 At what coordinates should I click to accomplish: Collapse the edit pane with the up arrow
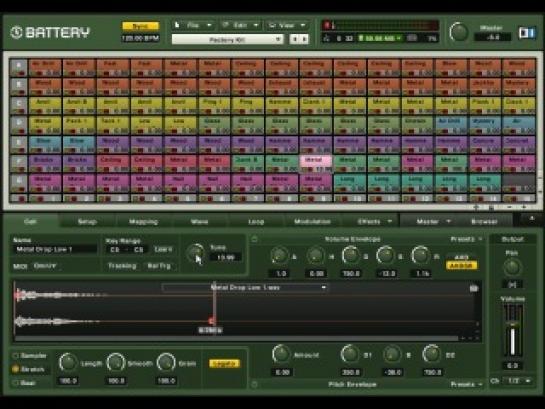(x=531, y=219)
